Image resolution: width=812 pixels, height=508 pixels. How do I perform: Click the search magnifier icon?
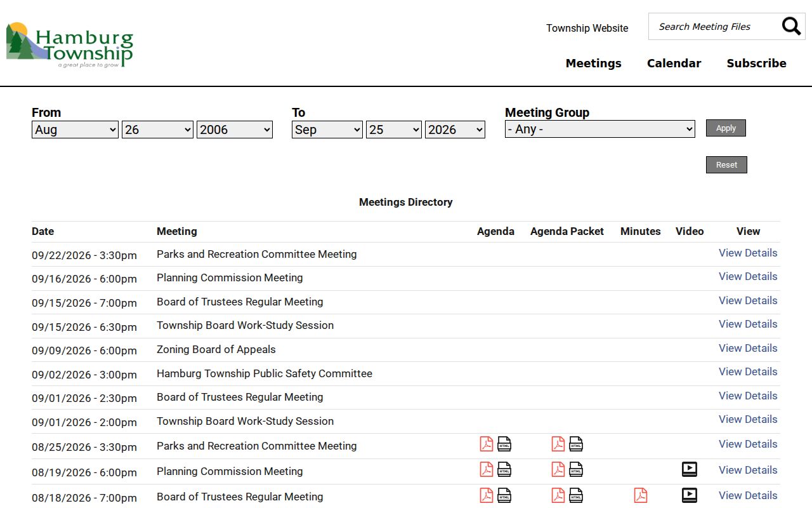pyautogui.click(x=791, y=27)
